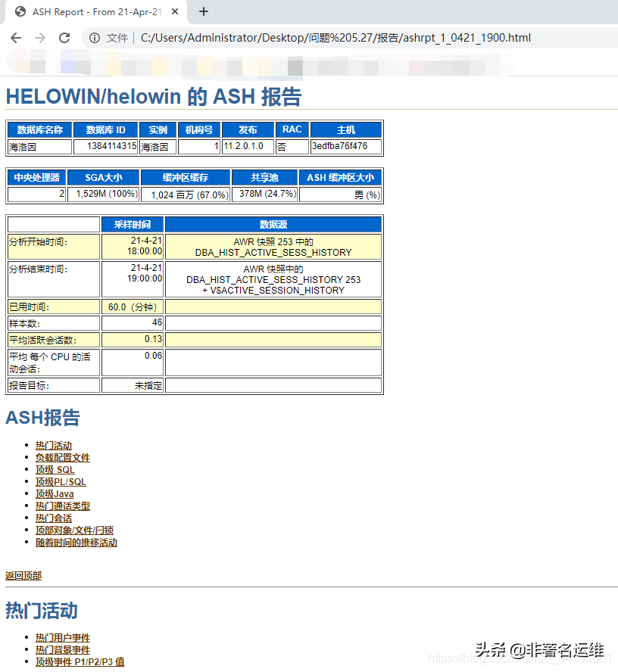Image resolution: width=618 pixels, height=672 pixels.
Task: Open the 负载配置文件 link
Action: [62, 457]
